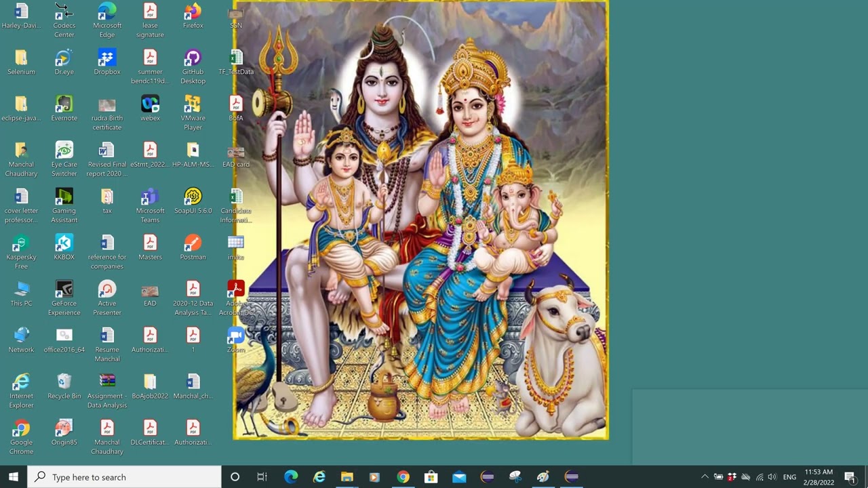Select Assignment - Data Analysis archive
Viewport: 868px width, 488px height.
tap(107, 391)
